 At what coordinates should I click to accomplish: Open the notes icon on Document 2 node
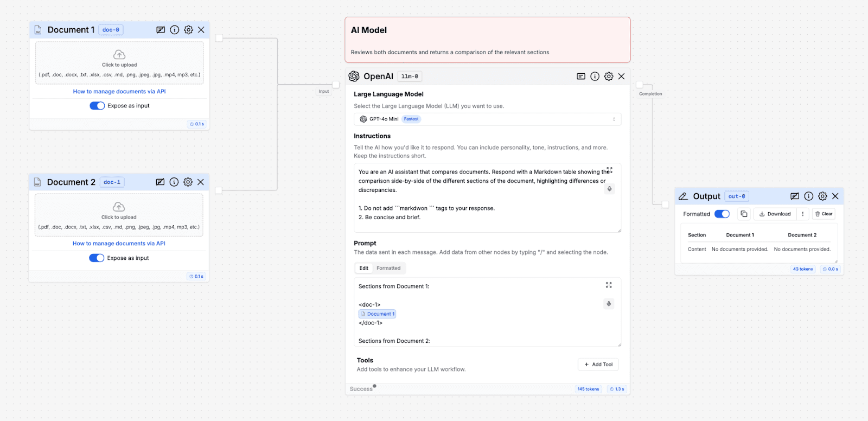click(160, 182)
